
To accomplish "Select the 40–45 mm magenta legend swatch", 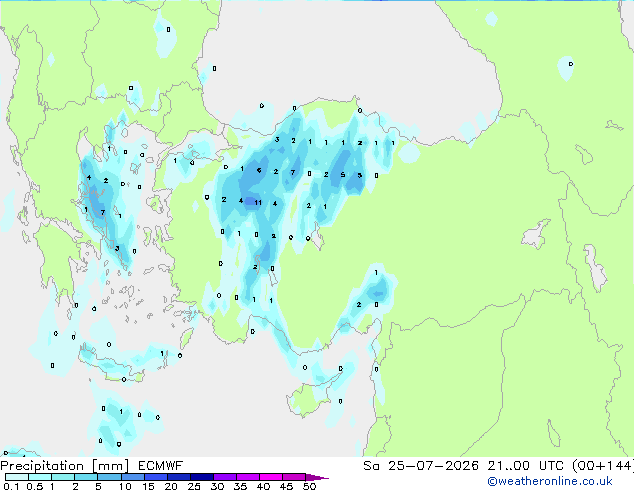I will pos(271,477).
